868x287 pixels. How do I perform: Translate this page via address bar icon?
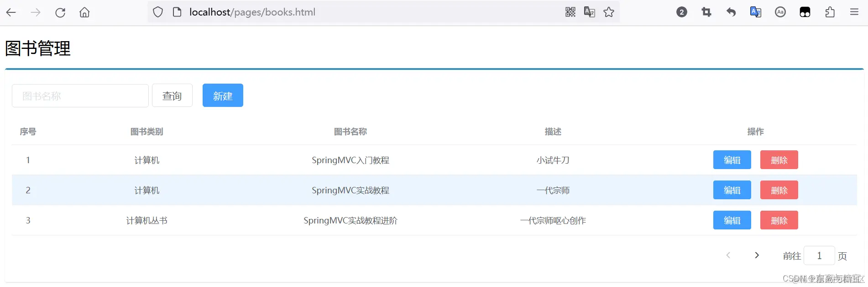click(590, 12)
